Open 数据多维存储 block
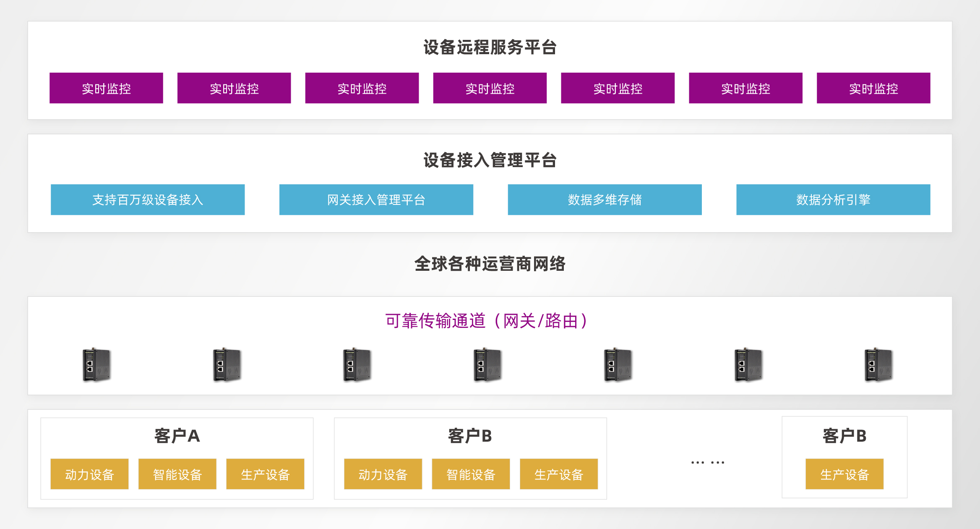This screenshot has width=980, height=529. 605,200
